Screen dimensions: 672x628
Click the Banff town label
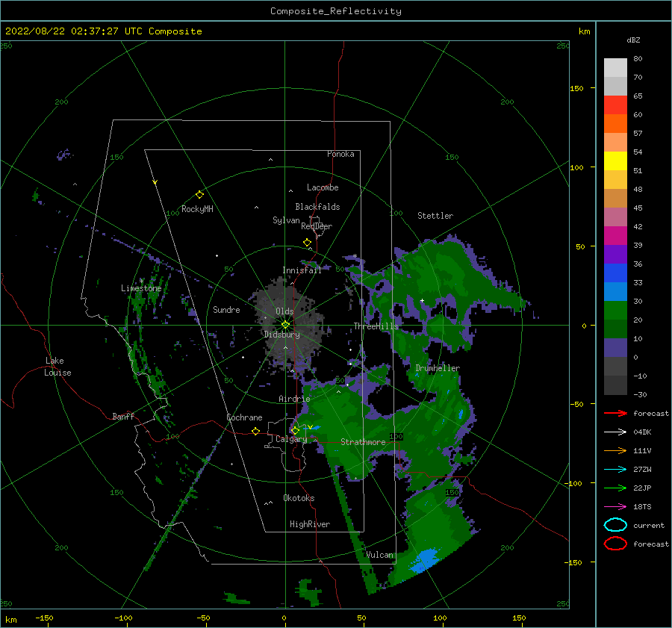[x=123, y=416]
